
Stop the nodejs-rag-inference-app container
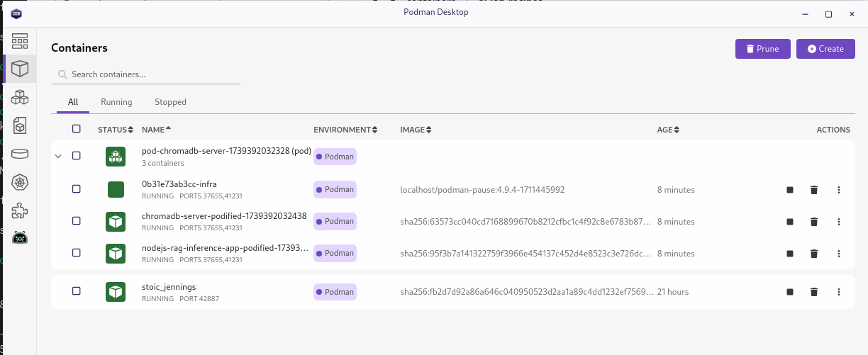(x=789, y=254)
